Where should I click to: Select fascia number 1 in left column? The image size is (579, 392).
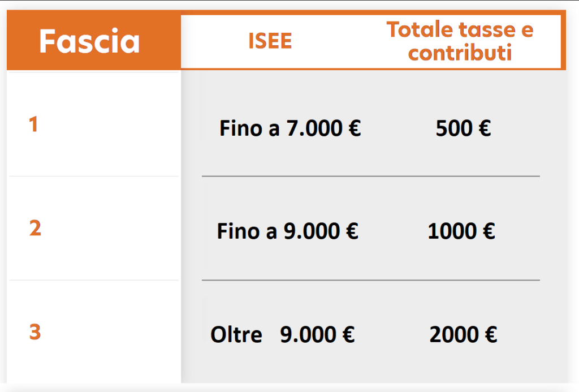(x=34, y=125)
